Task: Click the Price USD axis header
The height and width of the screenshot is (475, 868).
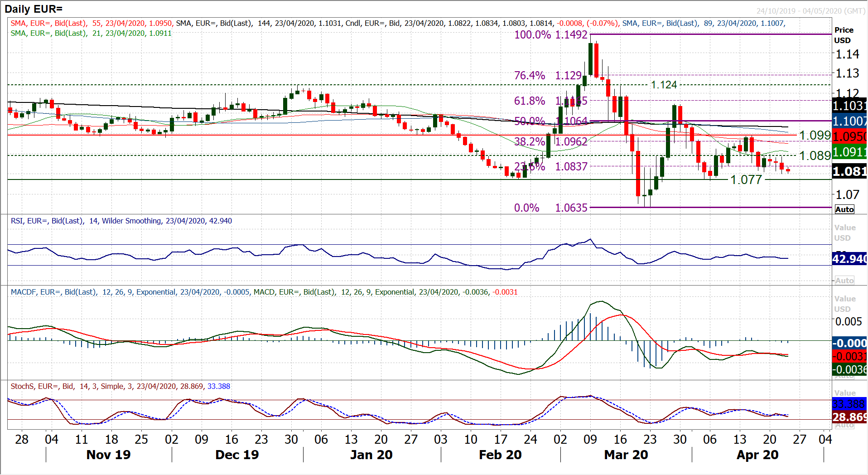Action: (x=844, y=35)
